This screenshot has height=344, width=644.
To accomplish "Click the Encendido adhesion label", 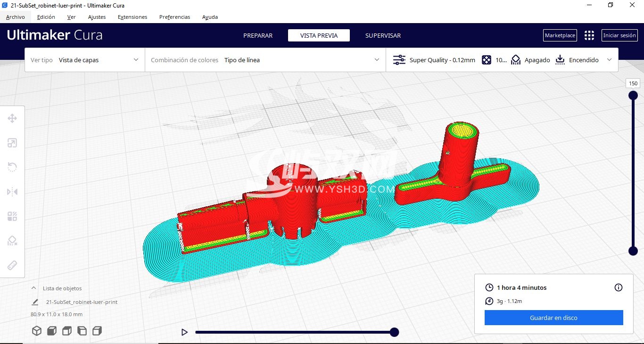I will point(584,60).
